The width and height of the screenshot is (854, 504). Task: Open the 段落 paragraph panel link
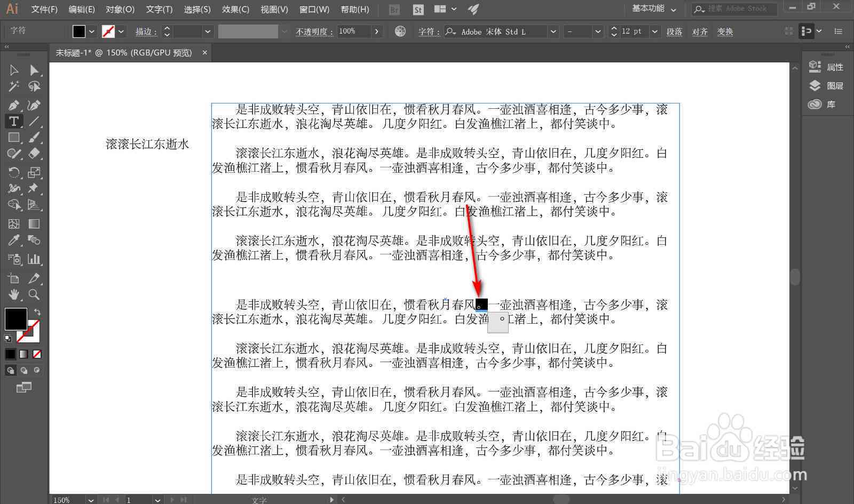[674, 31]
